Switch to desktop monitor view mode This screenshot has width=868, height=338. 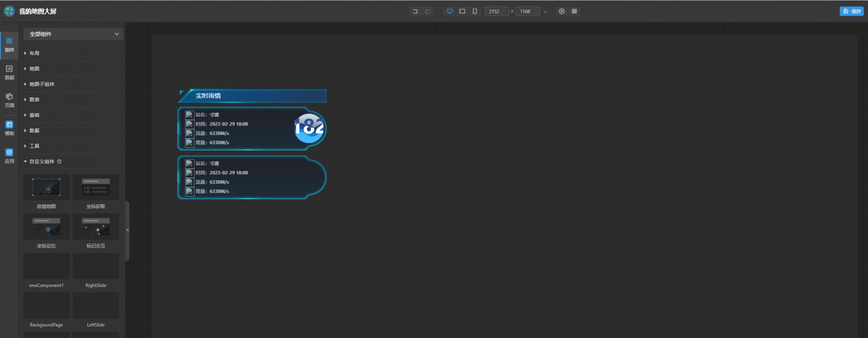[x=450, y=11]
